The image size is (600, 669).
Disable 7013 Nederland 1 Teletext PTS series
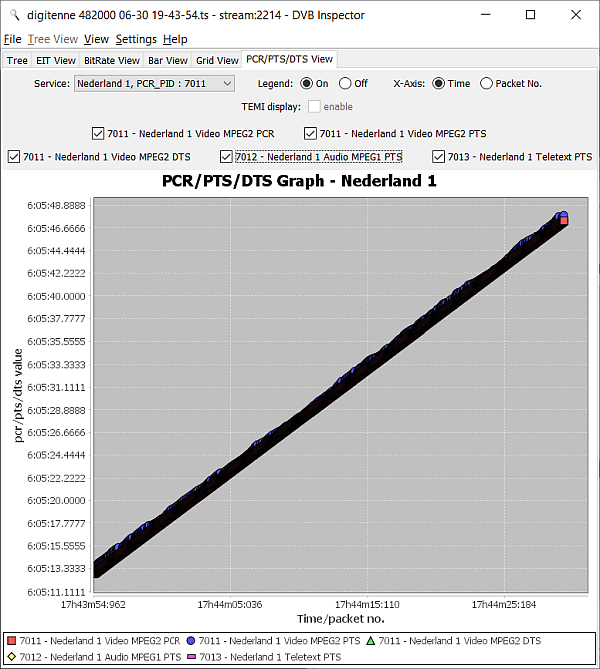(439, 157)
